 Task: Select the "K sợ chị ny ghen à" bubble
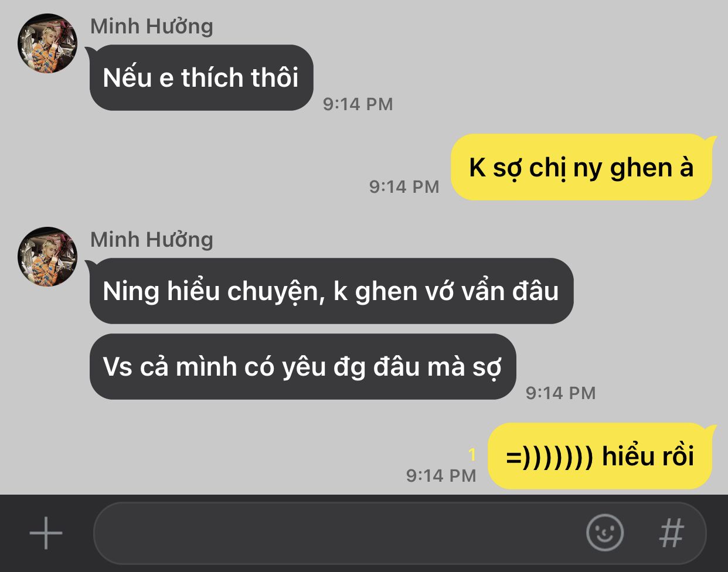581,167
